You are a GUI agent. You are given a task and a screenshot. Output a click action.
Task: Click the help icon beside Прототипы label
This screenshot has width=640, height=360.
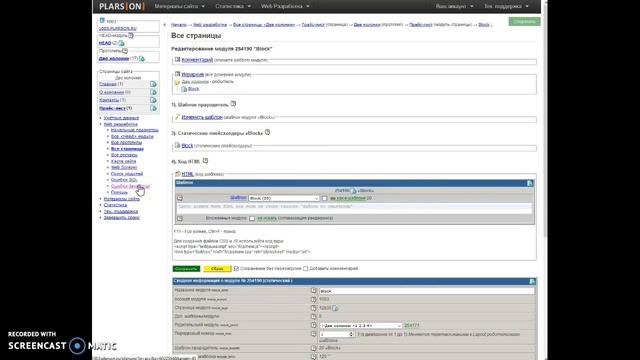125,51
